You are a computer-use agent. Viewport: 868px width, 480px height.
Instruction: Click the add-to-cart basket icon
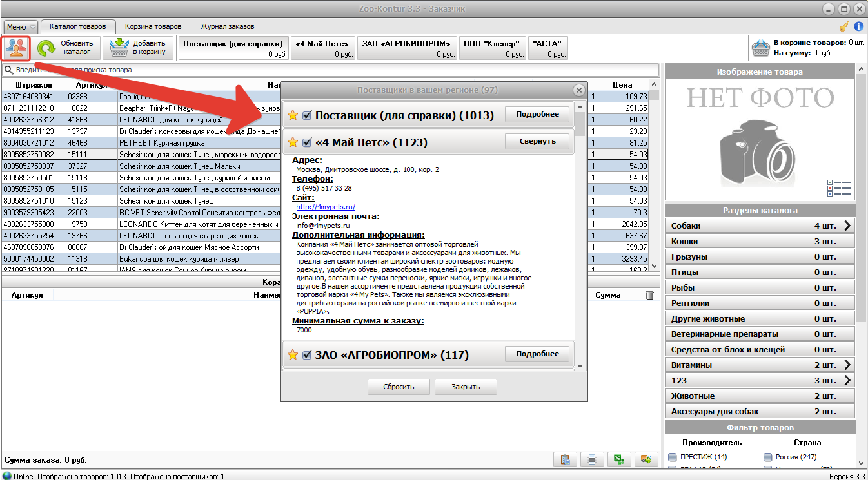(x=119, y=49)
